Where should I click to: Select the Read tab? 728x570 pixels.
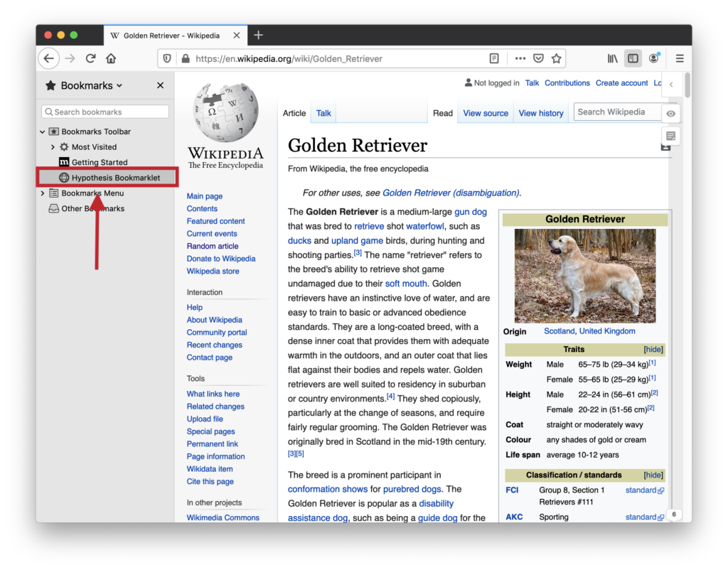pyautogui.click(x=443, y=113)
